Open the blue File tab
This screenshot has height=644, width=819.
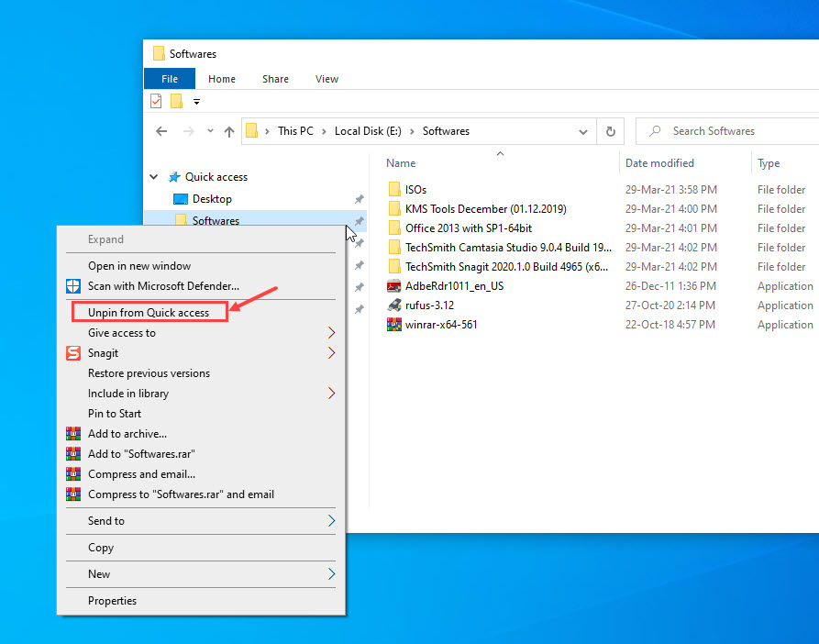click(170, 79)
